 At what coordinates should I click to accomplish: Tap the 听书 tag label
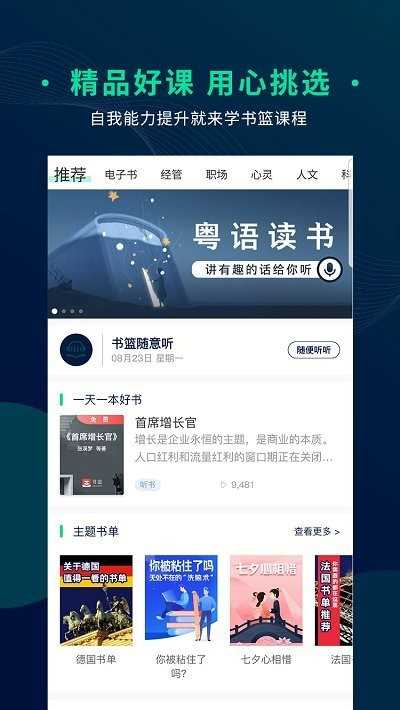(x=148, y=485)
